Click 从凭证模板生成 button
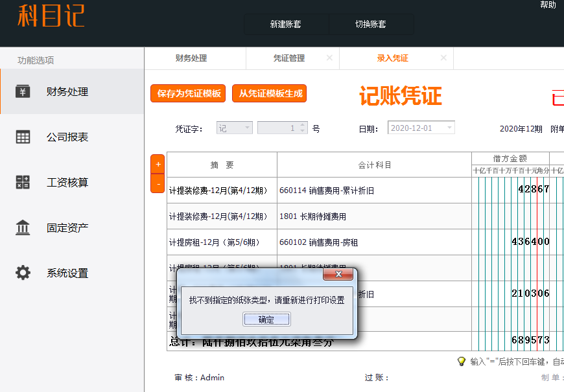The image size is (564, 392). point(270,93)
